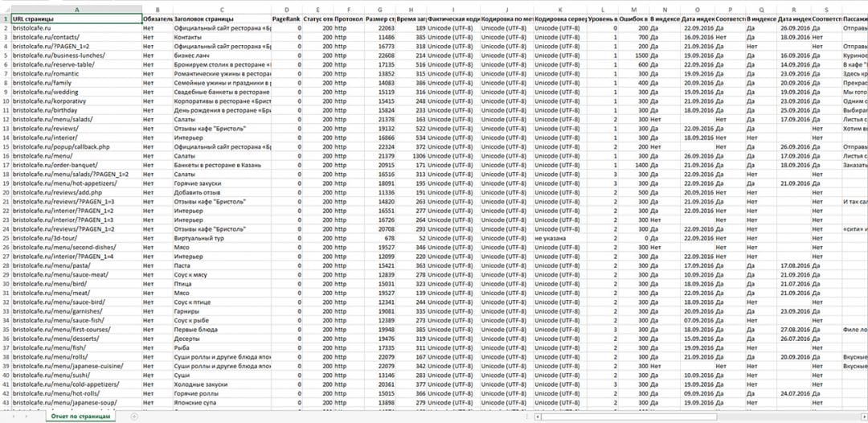Image resolution: width=868 pixels, height=423 pixels.
Task: Select column K header
Action: 559,10
